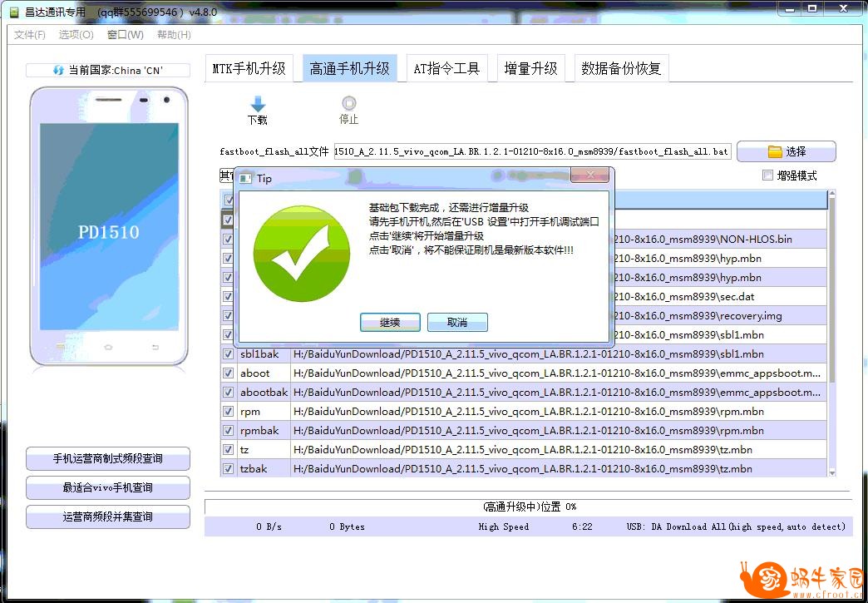The width and height of the screenshot is (868, 603).
Task: Select the sbl1bak partition name cell
Action: click(264, 353)
